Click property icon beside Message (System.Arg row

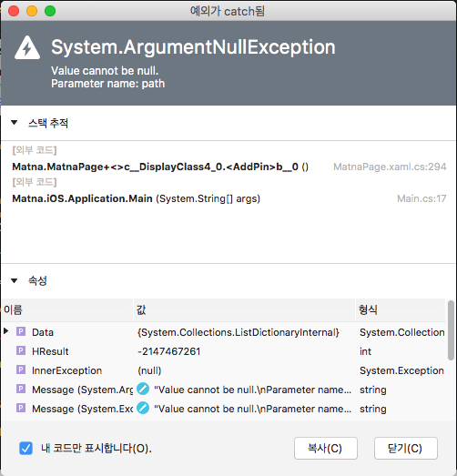click(x=21, y=389)
